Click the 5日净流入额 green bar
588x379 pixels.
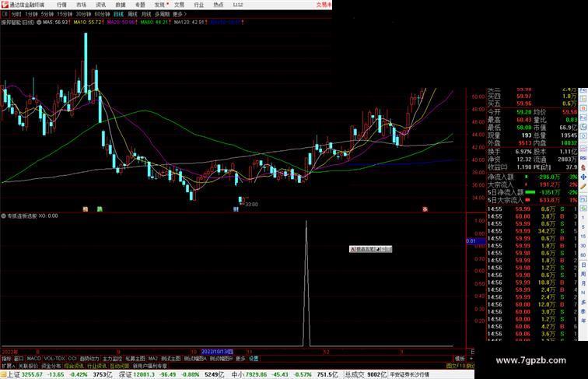pyautogui.click(x=530, y=192)
